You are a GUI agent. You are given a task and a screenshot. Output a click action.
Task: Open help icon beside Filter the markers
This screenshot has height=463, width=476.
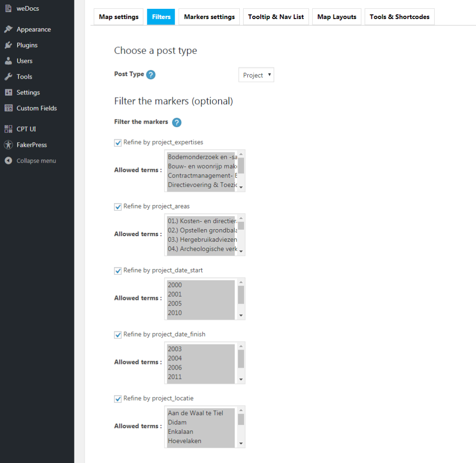tap(177, 122)
